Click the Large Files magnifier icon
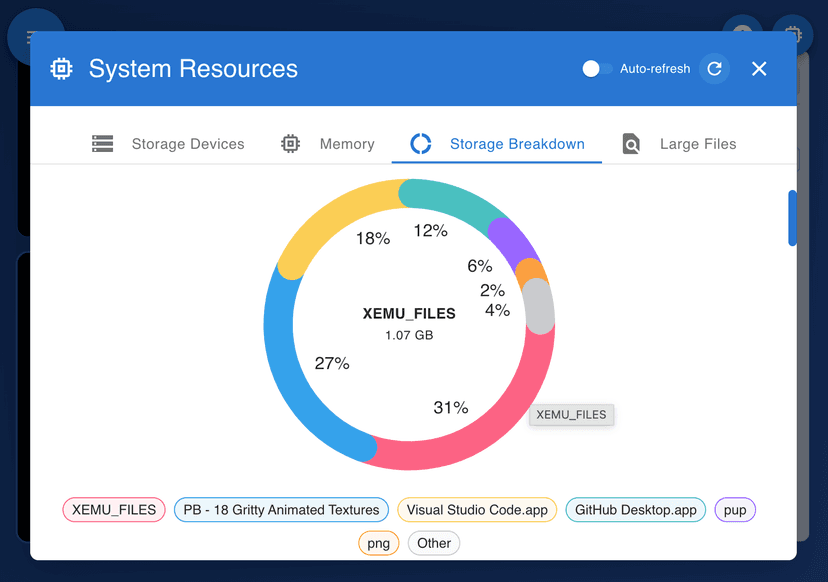Viewport: 828px width, 582px height. click(x=631, y=144)
